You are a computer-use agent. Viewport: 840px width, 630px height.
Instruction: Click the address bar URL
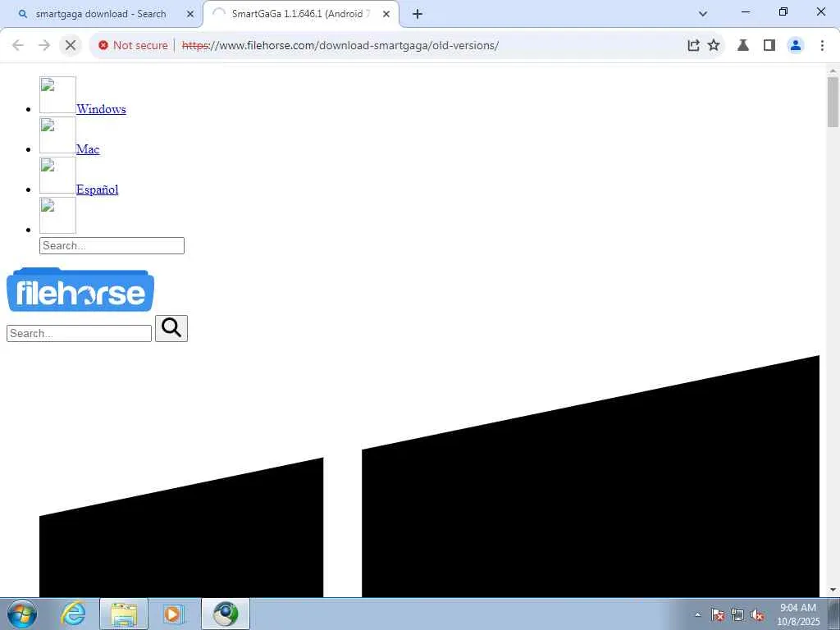coord(340,46)
